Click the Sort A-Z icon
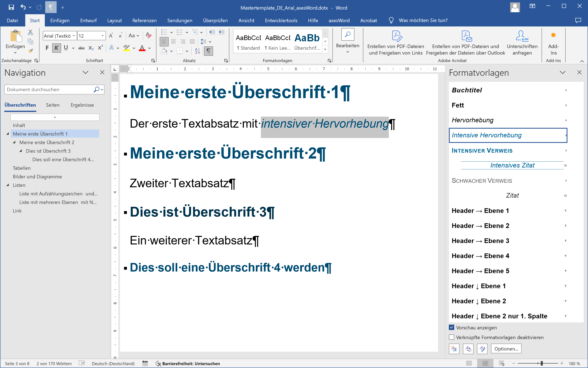This screenshot has height=368, width=588. 198,51
